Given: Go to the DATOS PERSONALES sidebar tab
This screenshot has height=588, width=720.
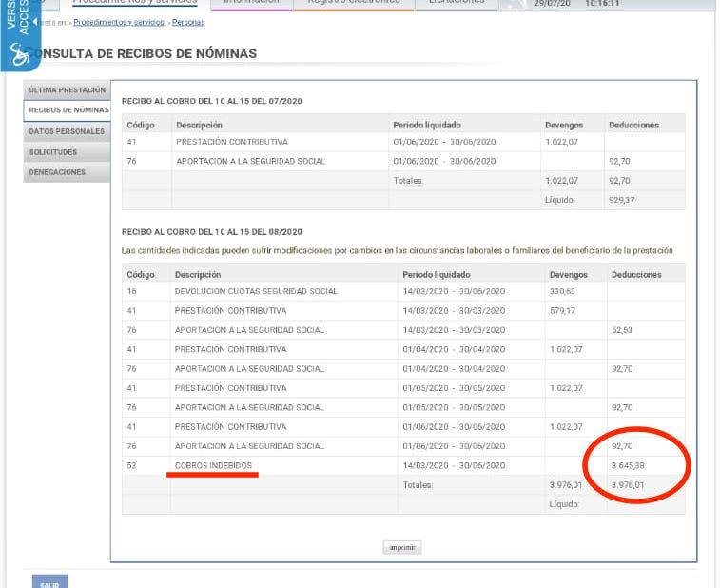Looking at the screenshot, I should (x=67, y=131).
